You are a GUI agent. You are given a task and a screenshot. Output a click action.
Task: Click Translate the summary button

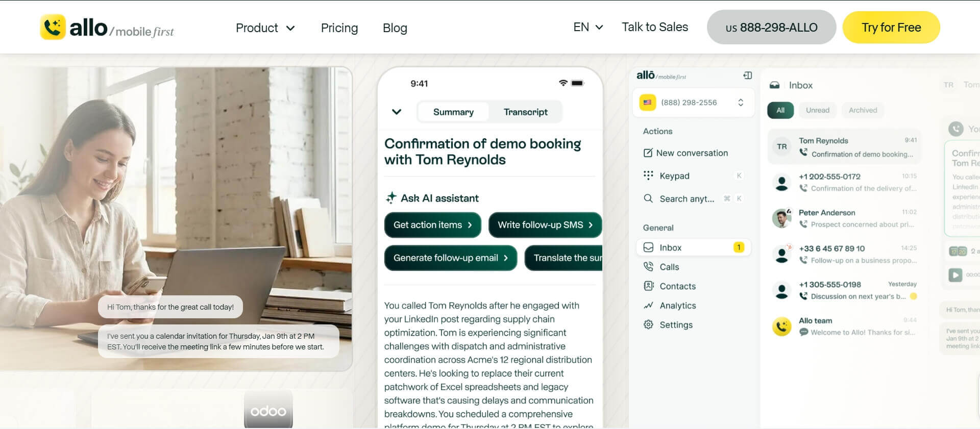[563, 258]
